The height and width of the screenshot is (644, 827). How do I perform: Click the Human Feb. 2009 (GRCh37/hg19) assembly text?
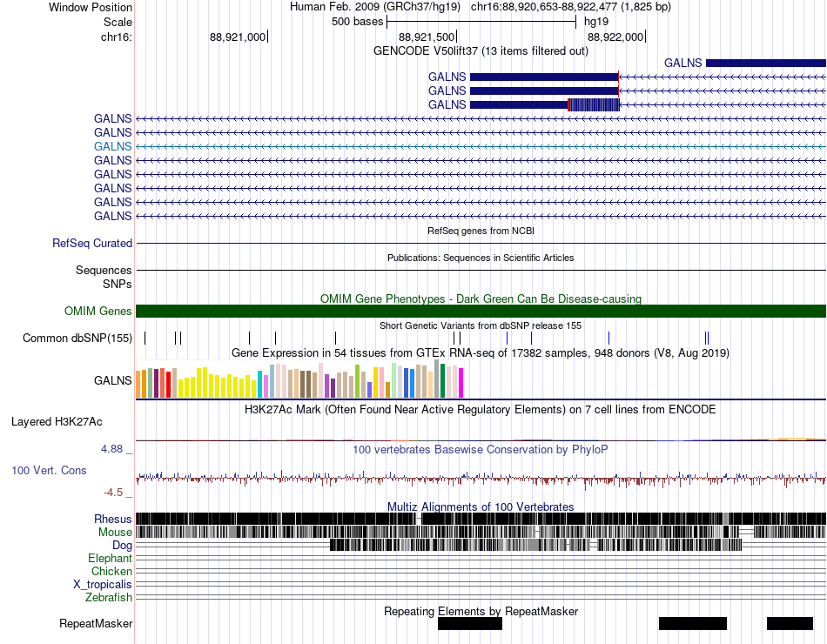pyautogui.click(x=375, y=7)
